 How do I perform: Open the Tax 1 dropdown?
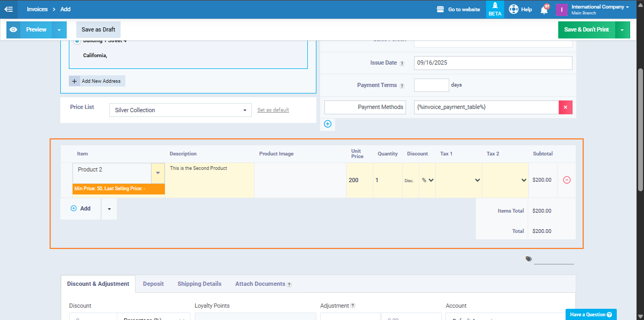458,181
